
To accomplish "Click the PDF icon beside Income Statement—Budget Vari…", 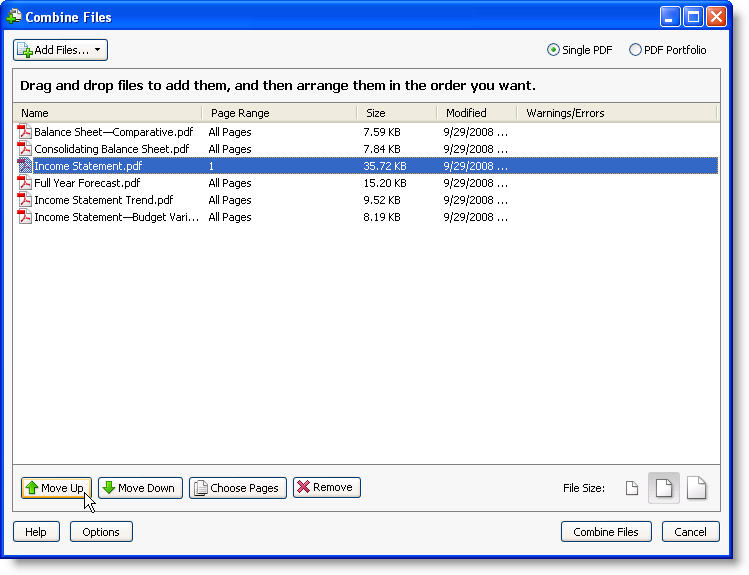I will pyautogui.click(x=24, y=217).
